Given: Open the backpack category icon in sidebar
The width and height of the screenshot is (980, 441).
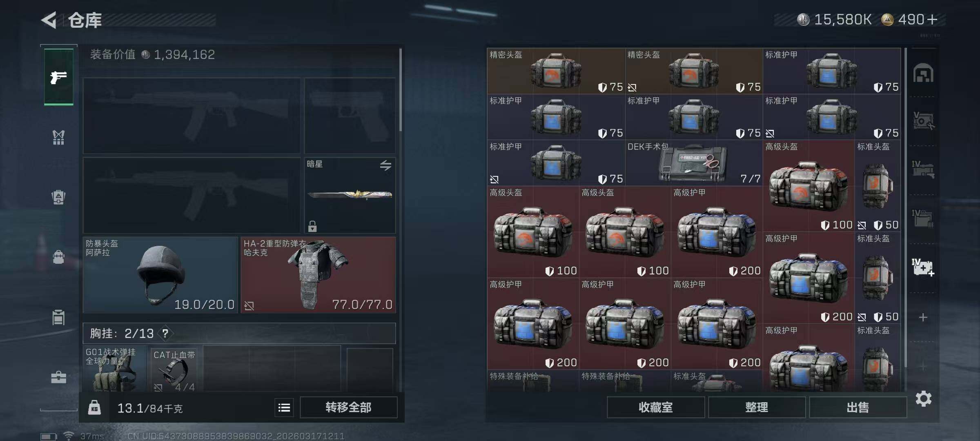Looking at the screenshot, I should coord(59,197).
